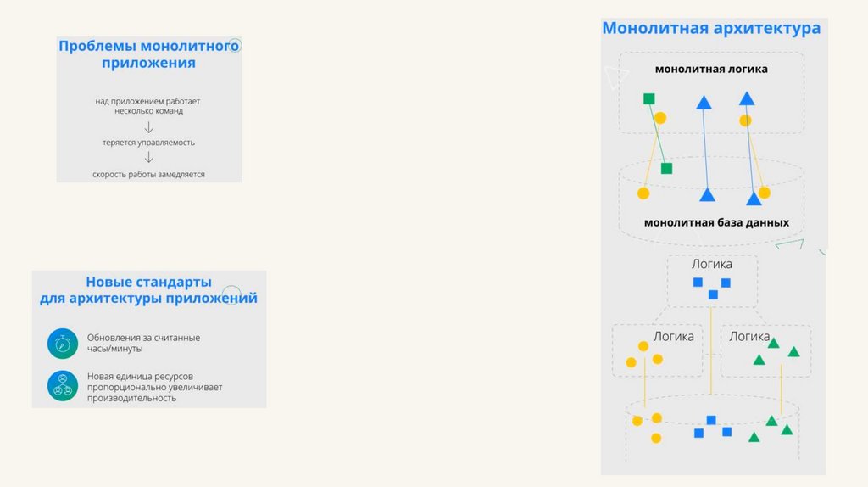
Task: Select the "монолитная логика" label
Action: tap(711, 69)
